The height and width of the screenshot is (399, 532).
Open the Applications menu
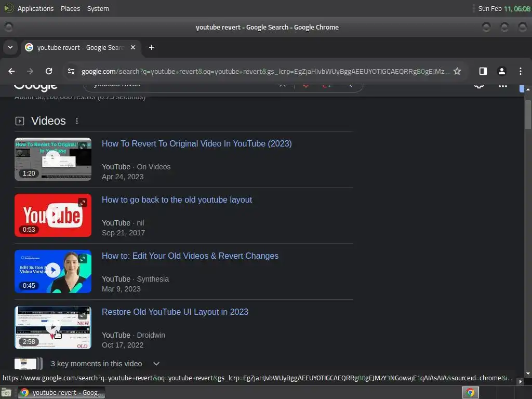pyautogui.click(x=35, y=8)
